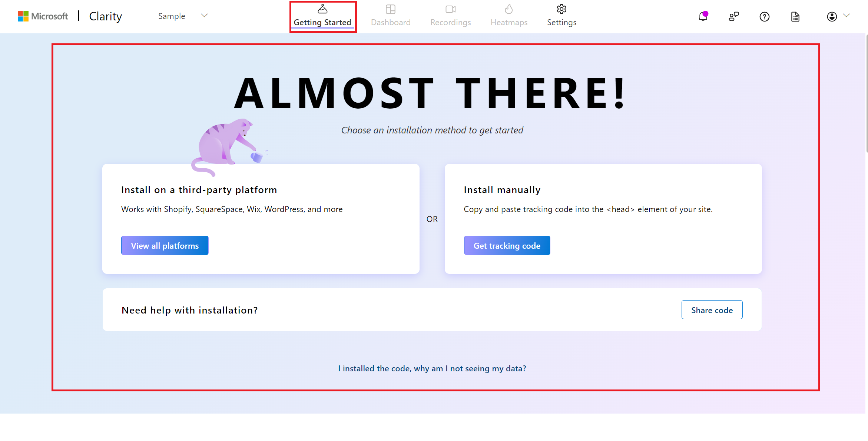Click the 'Need help with installation?' text

point(190,310)
